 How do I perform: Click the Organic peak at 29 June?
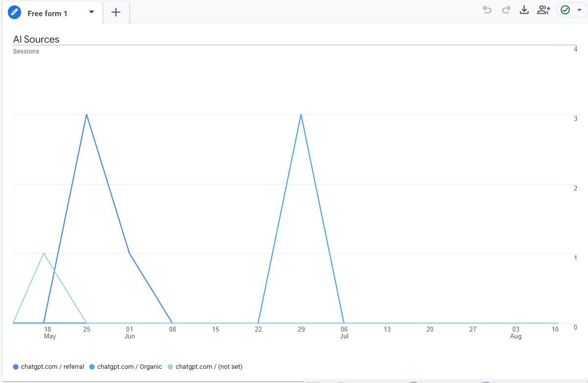[301, 115]
